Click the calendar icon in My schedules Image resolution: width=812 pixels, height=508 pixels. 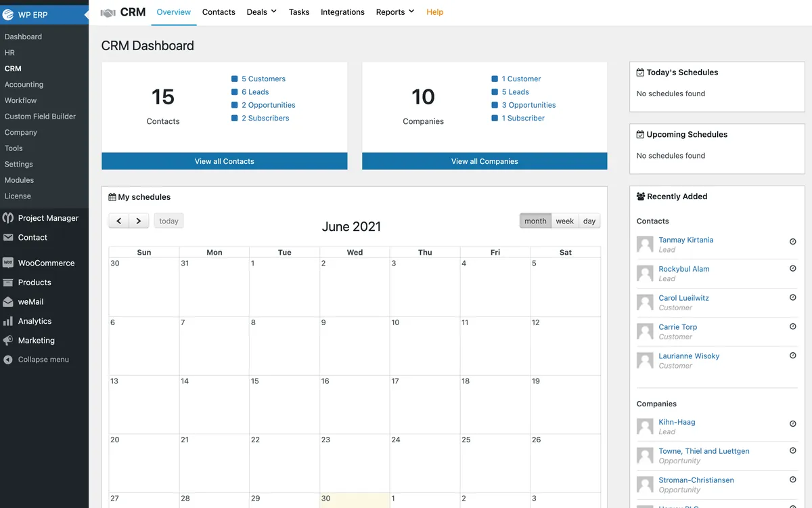[112, 197]
